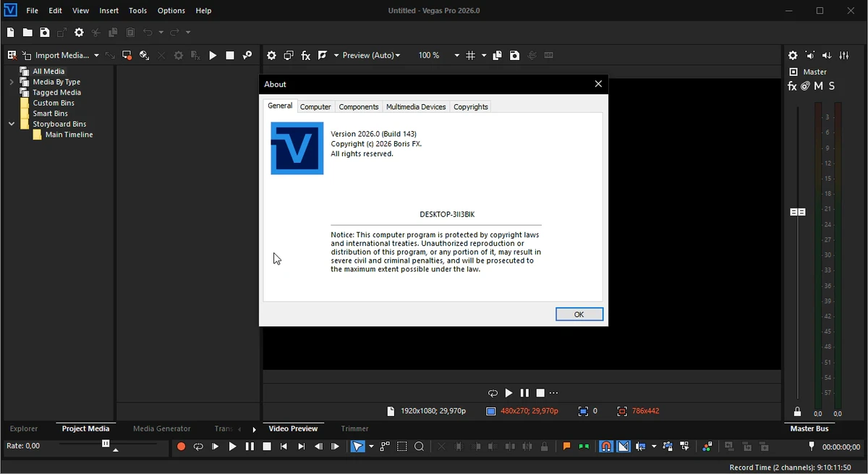The width and height of the screenshot is (868, 474).
Task: Toggle Enable Snapping magnet icon
Action: tap(606, 447)
